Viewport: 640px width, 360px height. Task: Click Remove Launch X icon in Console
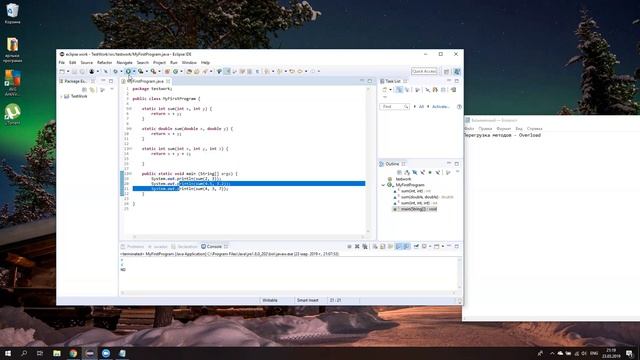pyautogui.click(x=357, y=247)
